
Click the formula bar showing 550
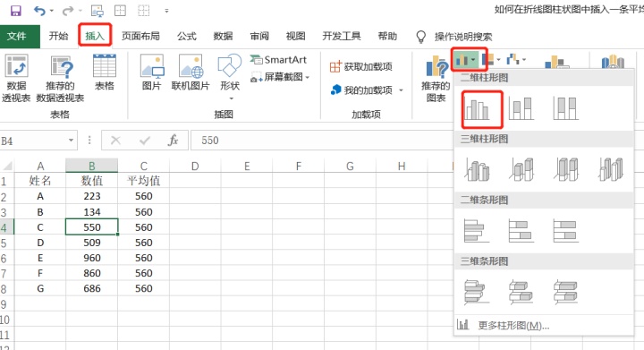coord(322,141)
